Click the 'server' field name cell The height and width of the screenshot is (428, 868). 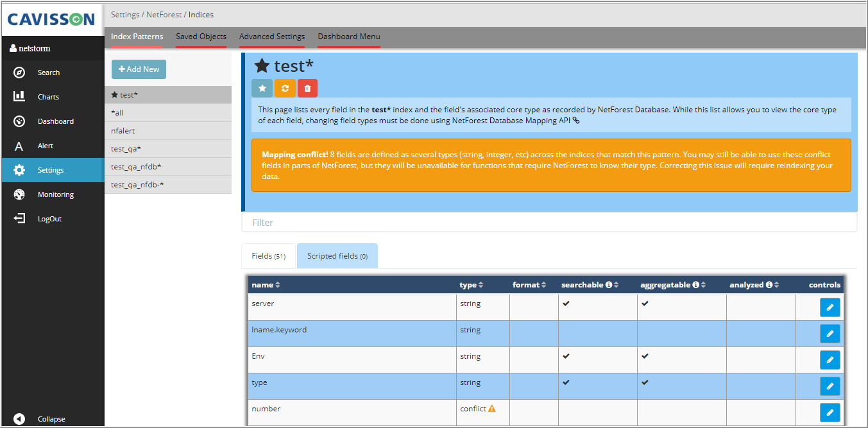[352, 307]
